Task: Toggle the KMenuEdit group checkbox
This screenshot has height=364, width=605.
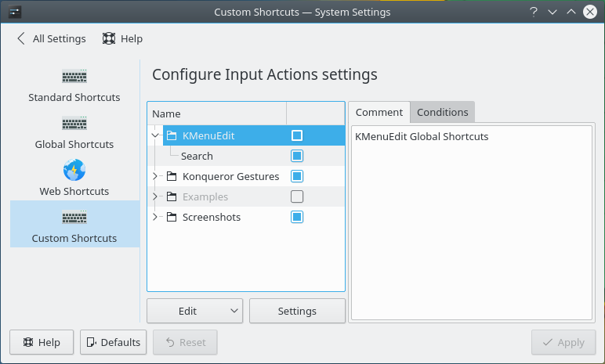Action: coord(297,135)
